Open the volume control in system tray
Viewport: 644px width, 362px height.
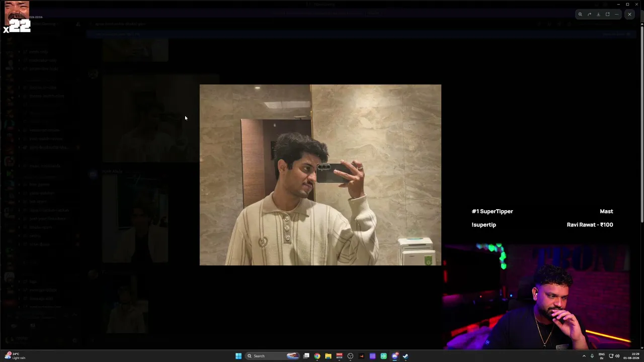pyautogui.click(x=617, y=356)
